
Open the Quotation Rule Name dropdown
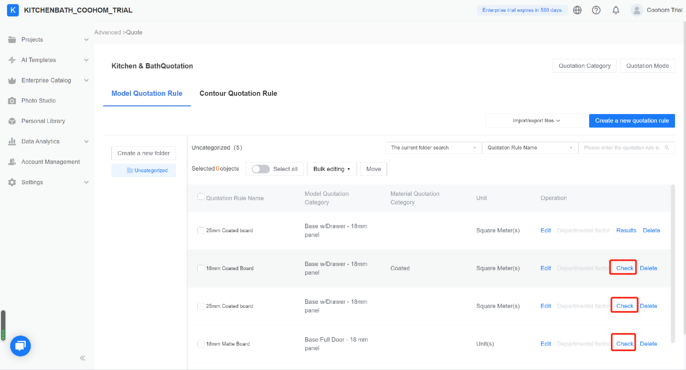530,148
